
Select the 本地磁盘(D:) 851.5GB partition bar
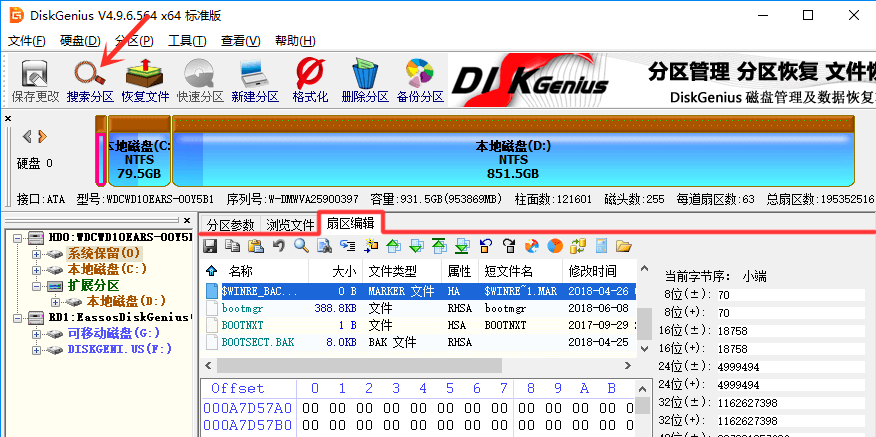[513, 151]
